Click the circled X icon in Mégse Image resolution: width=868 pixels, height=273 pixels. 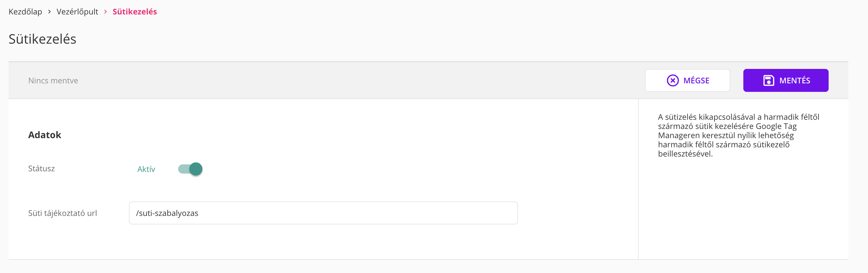(x=672, y=80)
